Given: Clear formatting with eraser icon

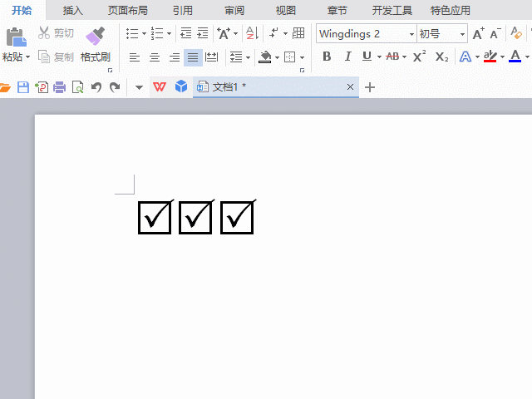Looking at the screenshot, I should [x=516, y=33].
